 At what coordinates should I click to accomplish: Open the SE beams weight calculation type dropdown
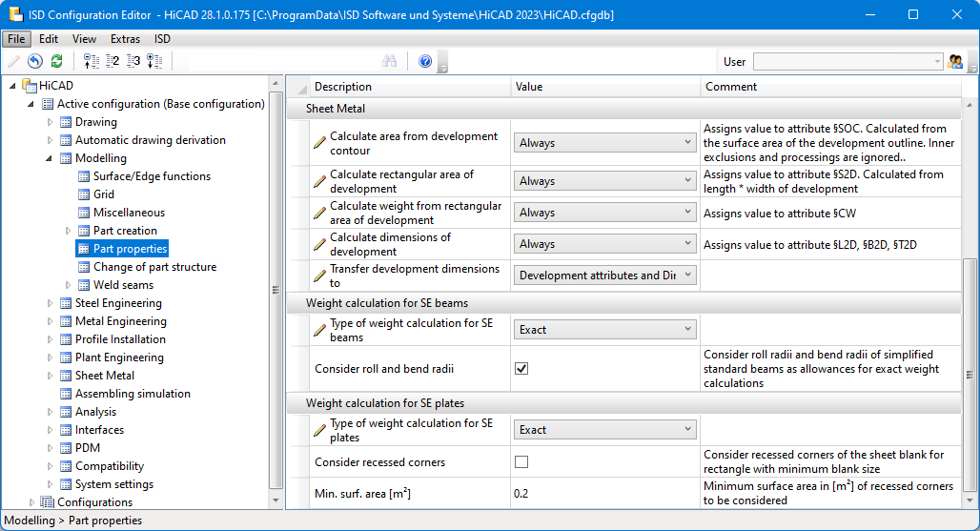tap(605, 330)
